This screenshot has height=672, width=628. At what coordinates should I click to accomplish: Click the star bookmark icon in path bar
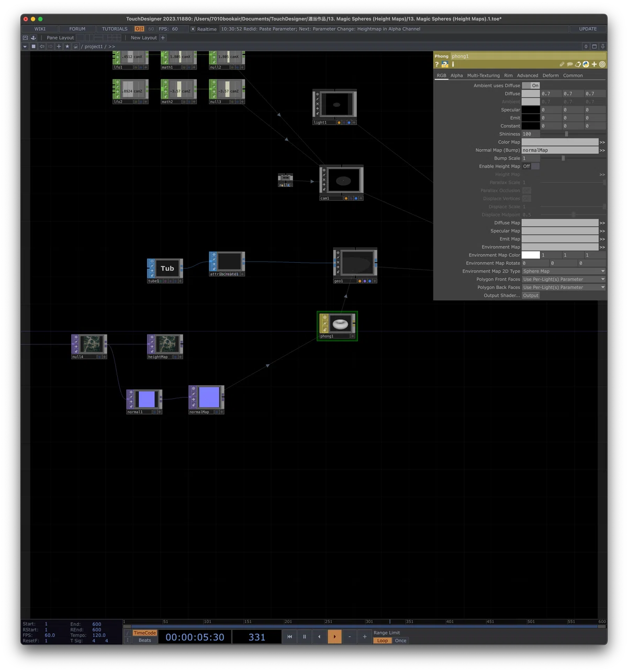click(67, 47)
